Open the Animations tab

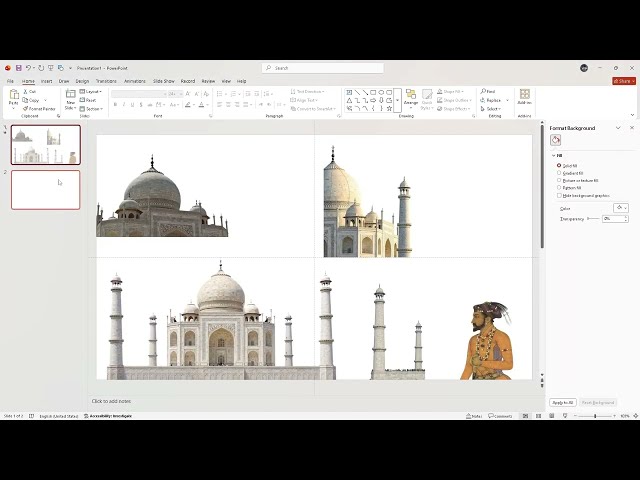click(x=135, y=81)
